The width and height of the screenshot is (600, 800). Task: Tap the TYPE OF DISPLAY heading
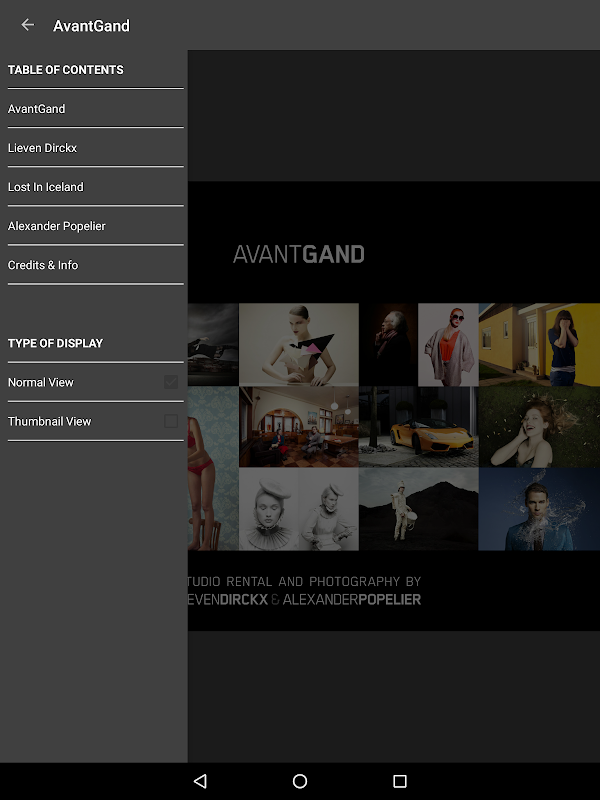coord(55,343)
